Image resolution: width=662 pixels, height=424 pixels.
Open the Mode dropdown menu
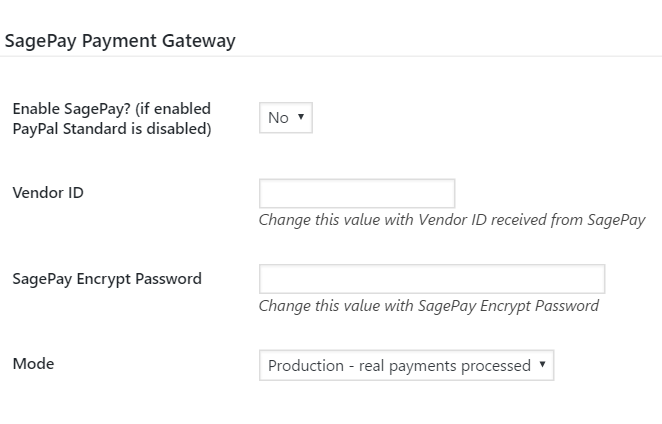[405, 365]
